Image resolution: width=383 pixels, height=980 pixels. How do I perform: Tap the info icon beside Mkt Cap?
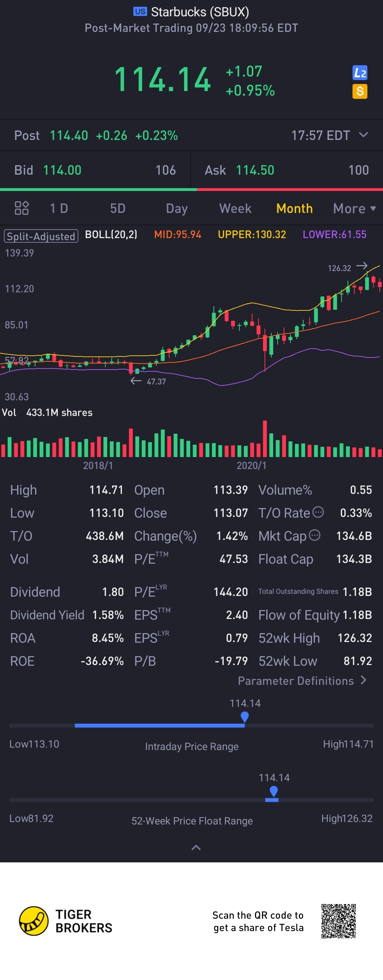(315, 535)
